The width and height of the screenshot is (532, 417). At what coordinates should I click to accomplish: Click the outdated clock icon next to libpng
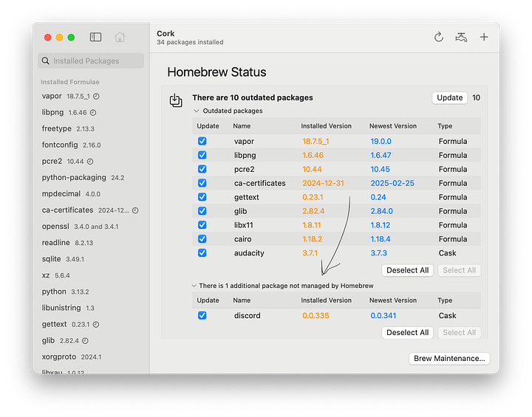[93, 113]
